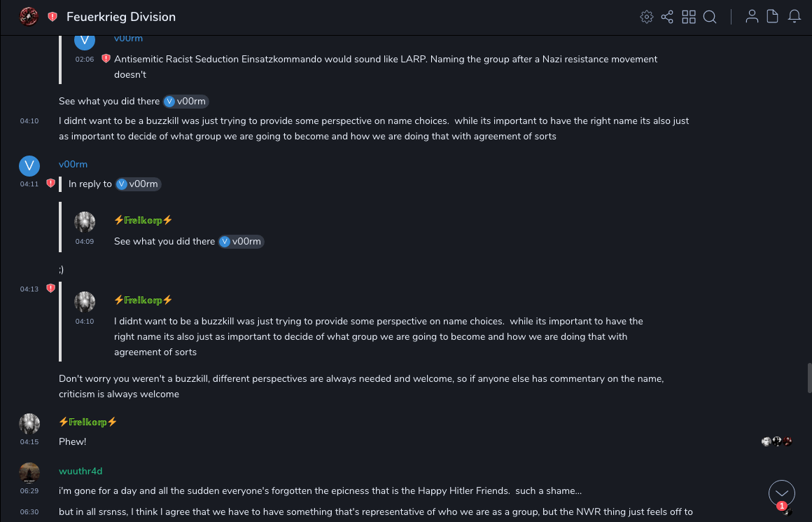View read receipts beside the "Phew!" message
Viewport: 812px width, 522px height.
(x=777, y=441)
